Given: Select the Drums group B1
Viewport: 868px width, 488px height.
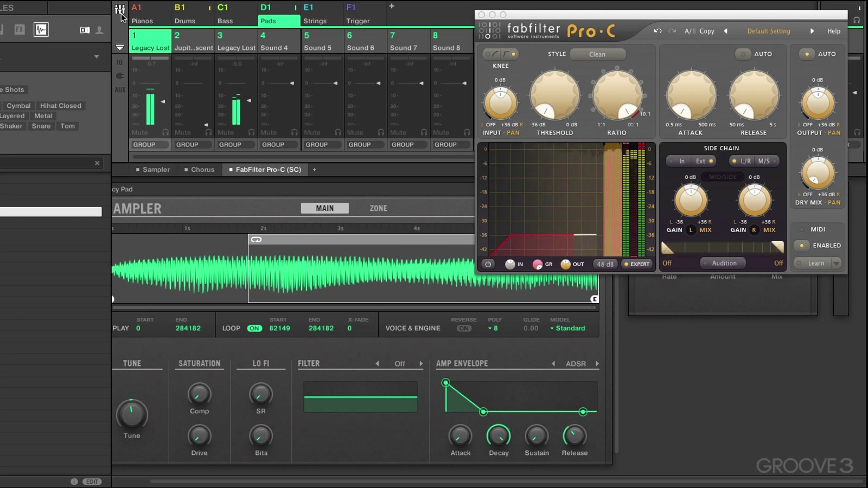Looking at the screenshot, I should click(x=192, y=14).
